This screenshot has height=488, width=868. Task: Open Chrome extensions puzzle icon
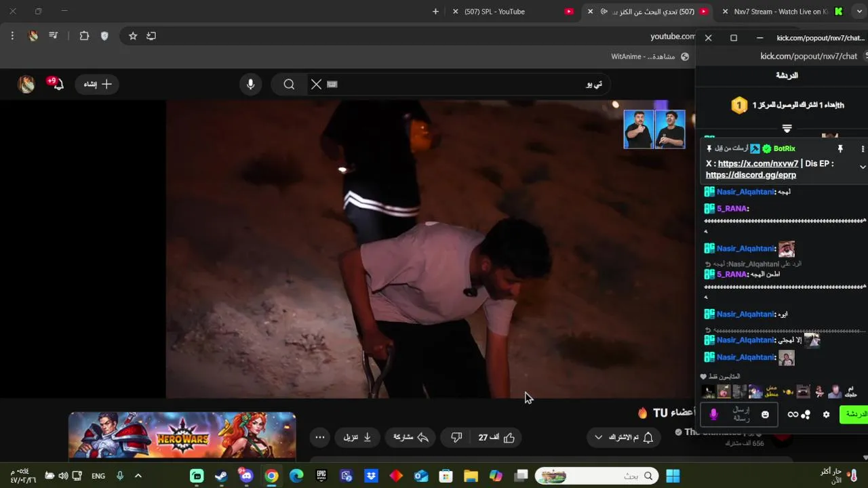point(84,36)
